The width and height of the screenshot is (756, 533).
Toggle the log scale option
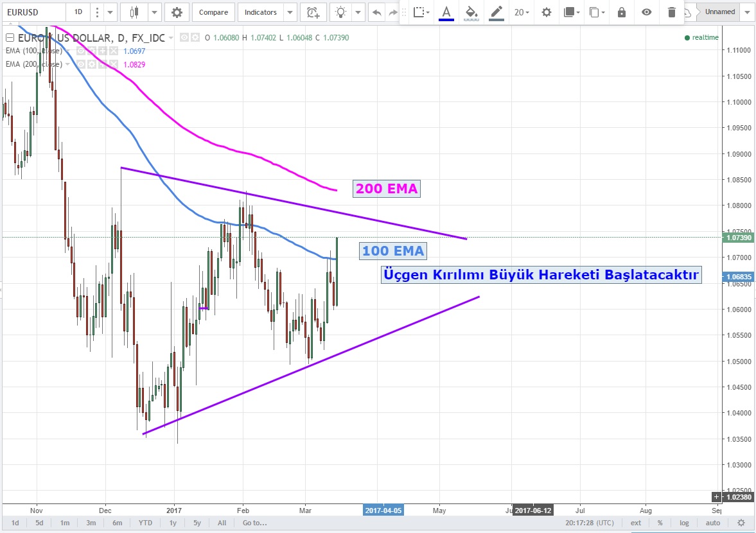pos(685,523)
